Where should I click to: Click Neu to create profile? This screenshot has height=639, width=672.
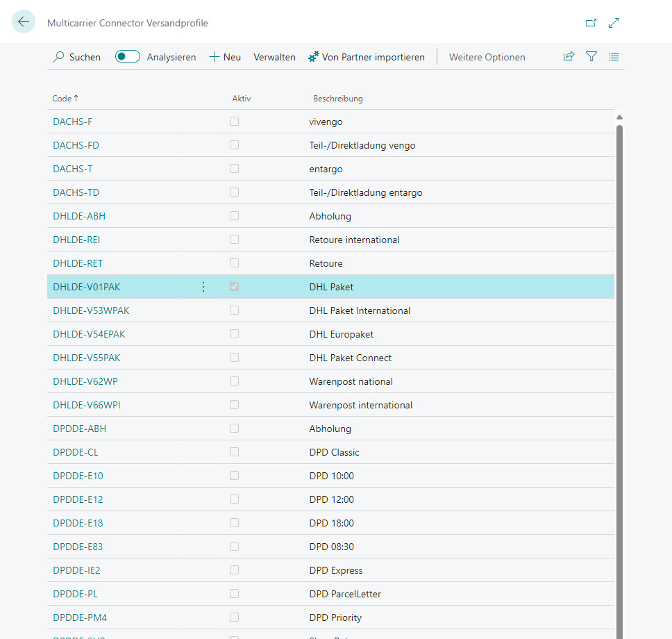click(225, 57)
